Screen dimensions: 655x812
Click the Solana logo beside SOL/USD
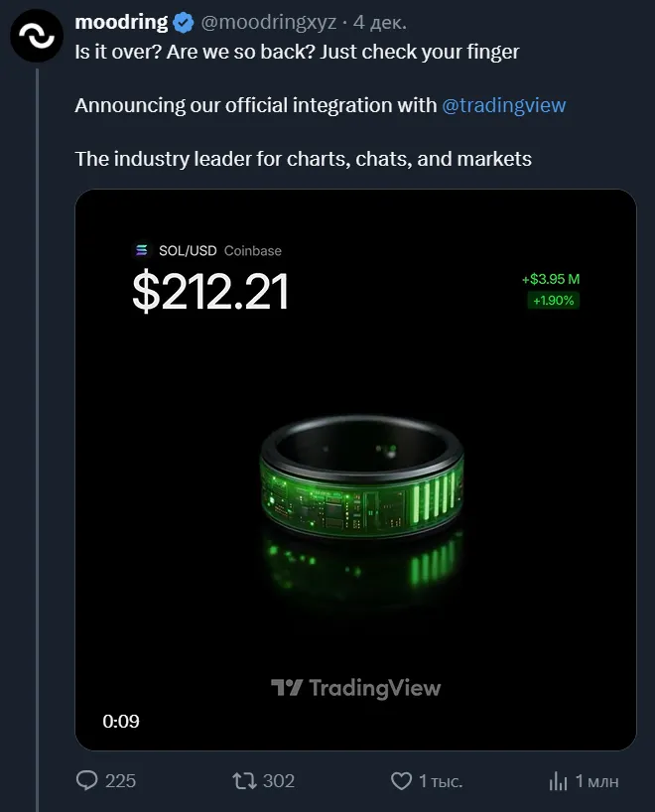tap(141, 251)
